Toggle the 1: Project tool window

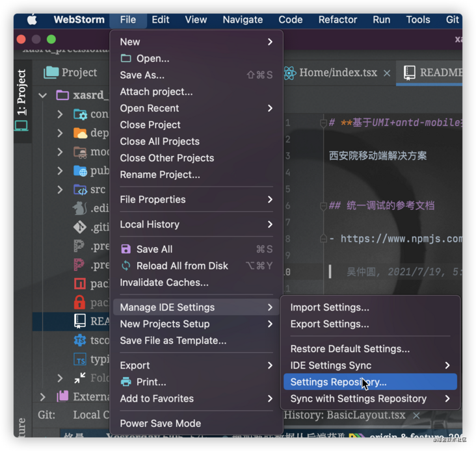[x=21, y=100]
